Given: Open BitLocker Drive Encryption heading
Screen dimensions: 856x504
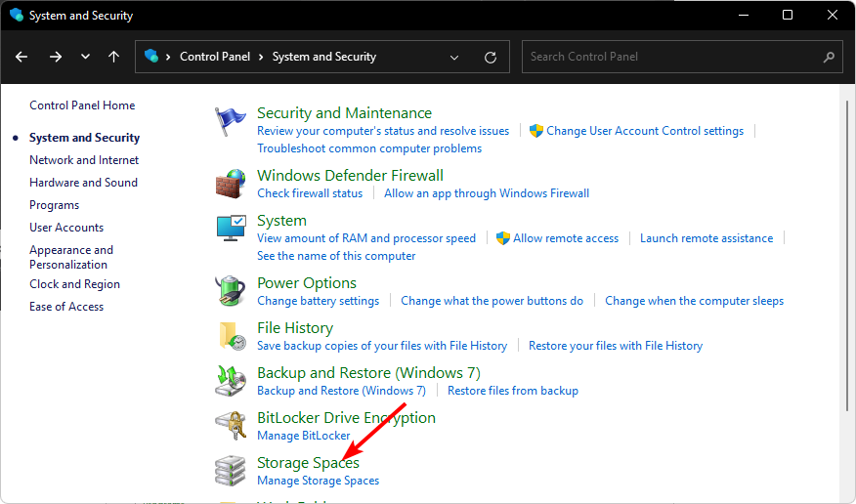Looking at the screenshot, I should coord(346,418).
